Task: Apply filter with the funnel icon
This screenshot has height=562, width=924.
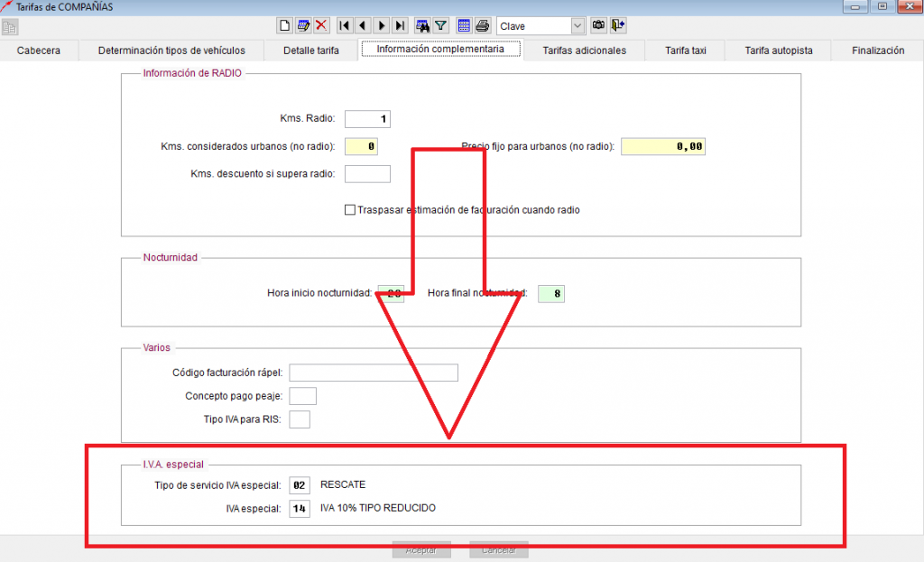Action: (x=440, y=26)
